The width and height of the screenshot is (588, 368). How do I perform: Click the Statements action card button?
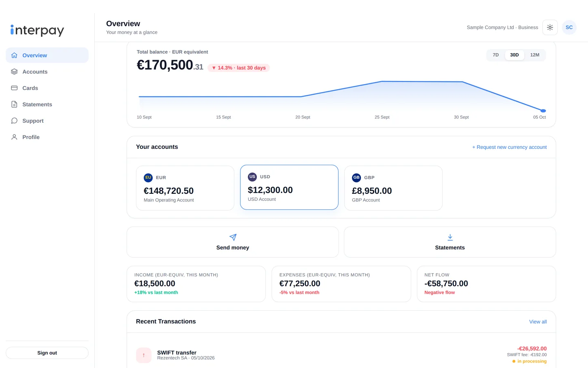450,242
